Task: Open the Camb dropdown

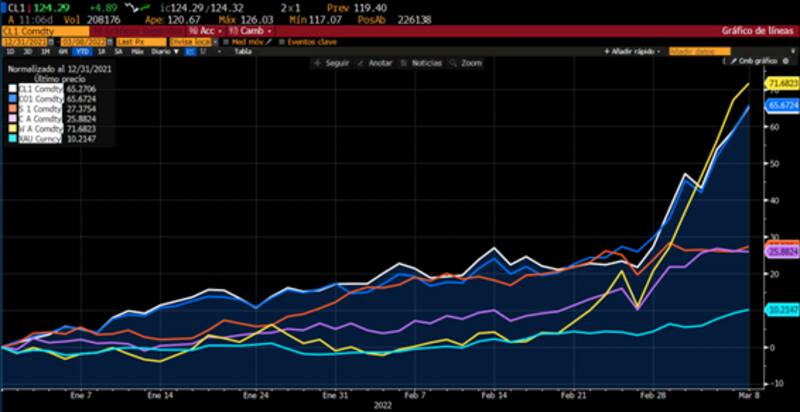Action: (254, 31)
